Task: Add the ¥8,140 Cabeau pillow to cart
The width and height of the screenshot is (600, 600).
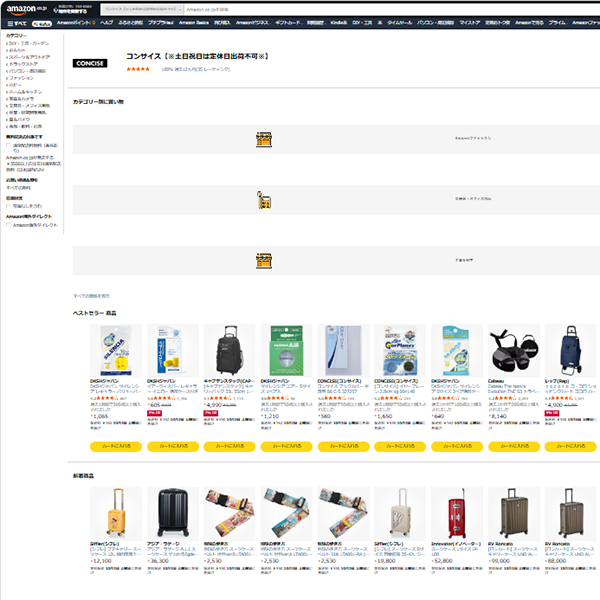Action: [514, 447]
